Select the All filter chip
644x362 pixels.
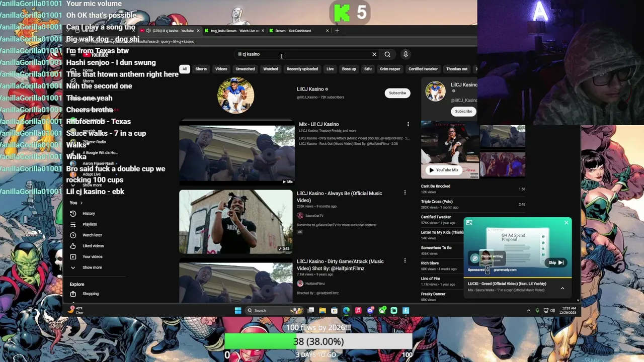tap(185, 69)
